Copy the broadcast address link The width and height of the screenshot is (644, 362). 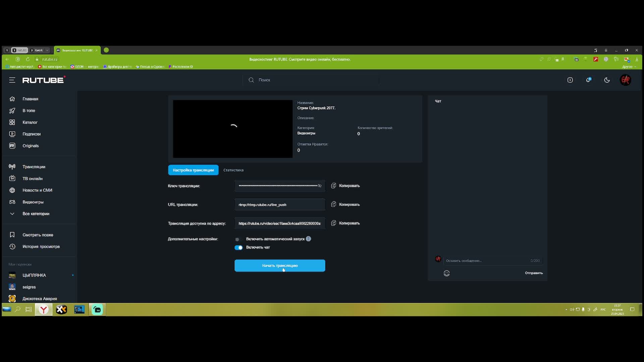345,223
